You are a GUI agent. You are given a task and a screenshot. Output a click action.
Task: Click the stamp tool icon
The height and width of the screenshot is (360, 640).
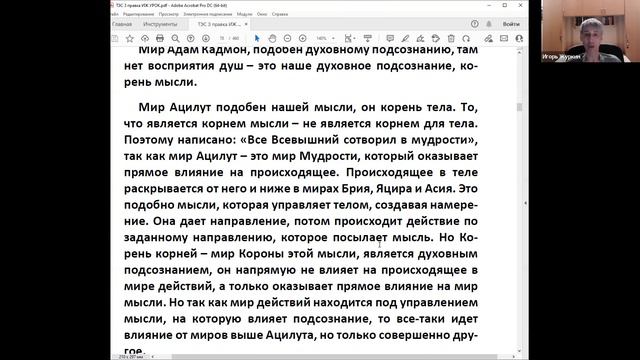tap(436, 38)
